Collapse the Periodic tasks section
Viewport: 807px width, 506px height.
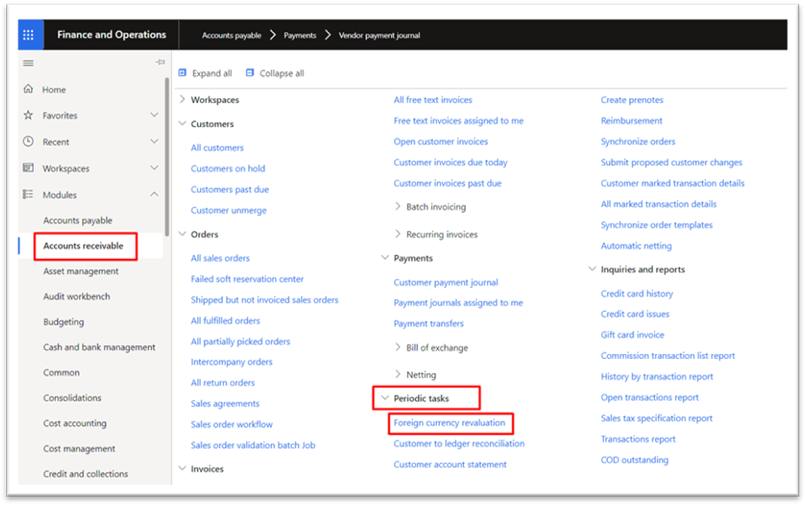384,398
